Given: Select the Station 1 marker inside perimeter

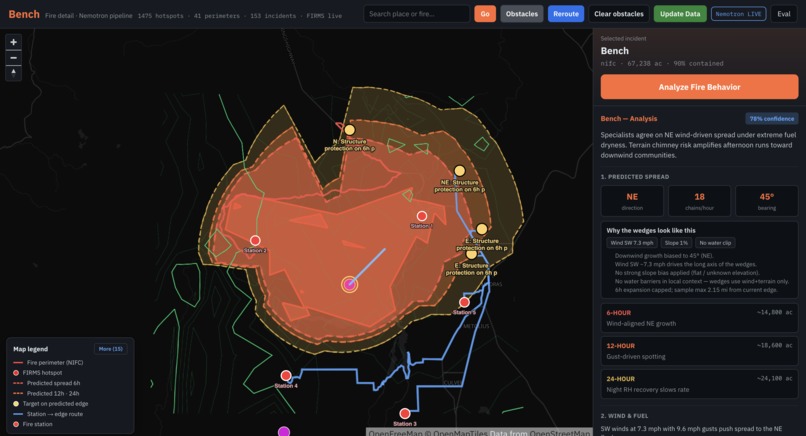Looking at the screenshot, I should 422,216.
